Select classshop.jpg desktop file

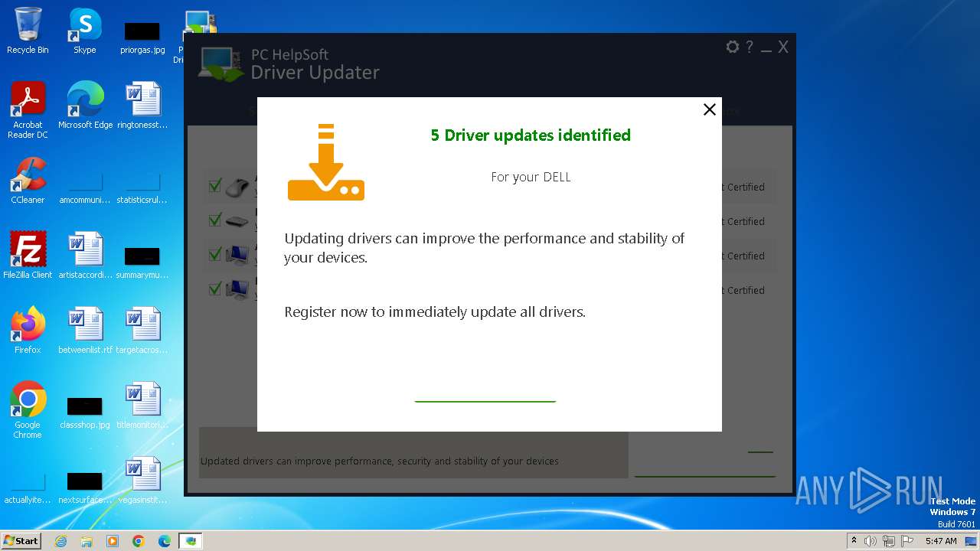[85, 412]
